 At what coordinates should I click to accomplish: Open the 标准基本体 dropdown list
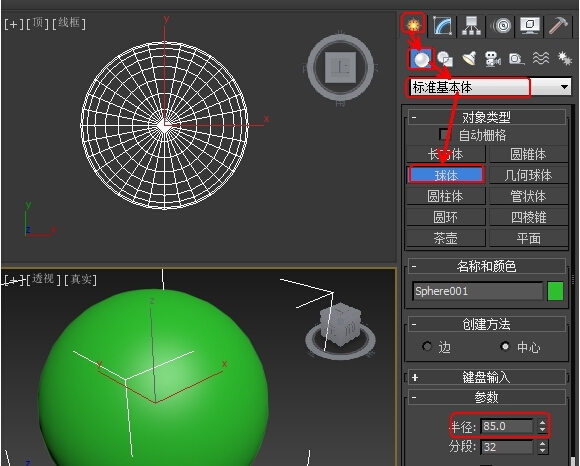click(489, 87)
